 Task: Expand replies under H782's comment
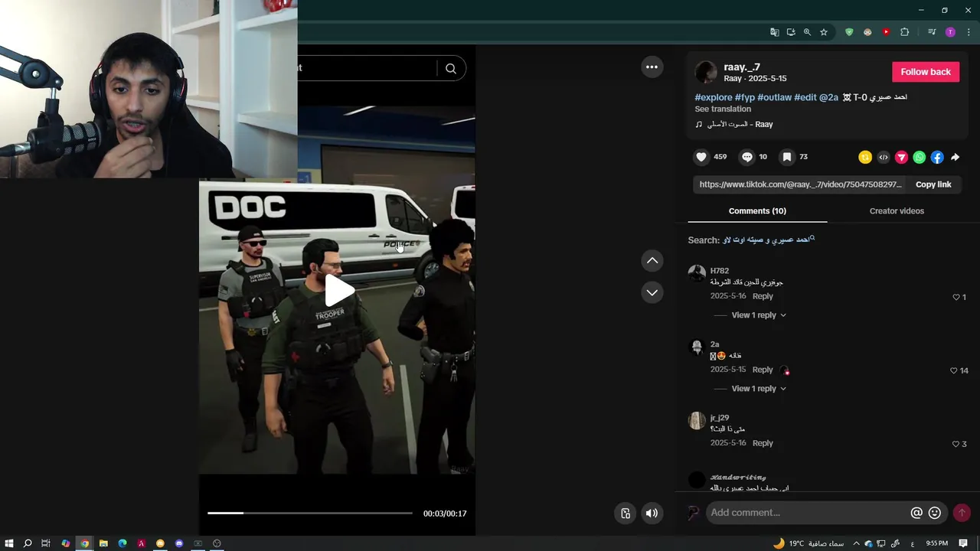pyautogui.click(x=759, y=315)
